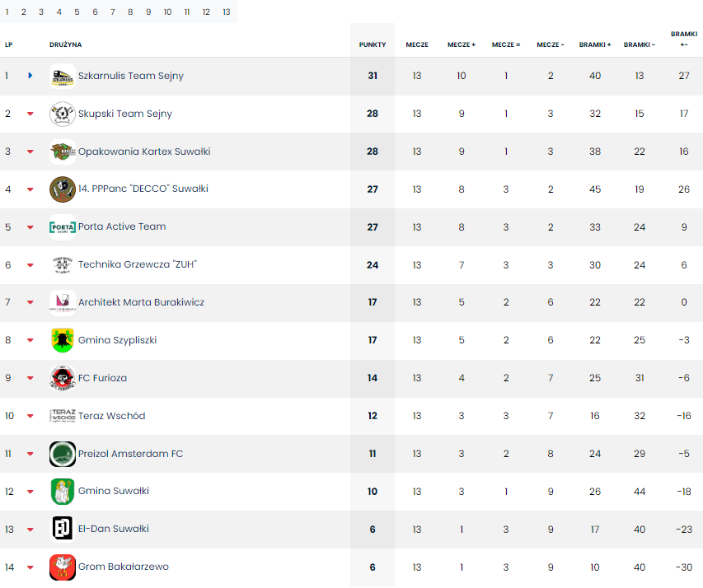Click the Grom Bakałarzewo red crest
Screen dimensions: 703x588
coord(63,567)
